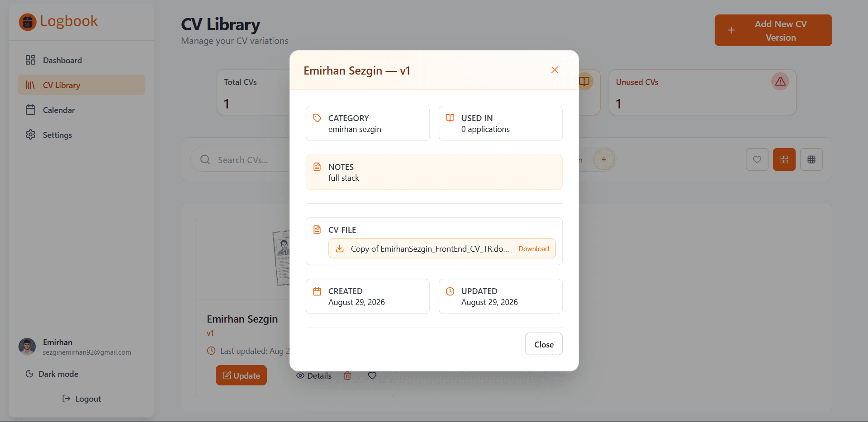Click the CV File document icon

[x=317, y=230]
